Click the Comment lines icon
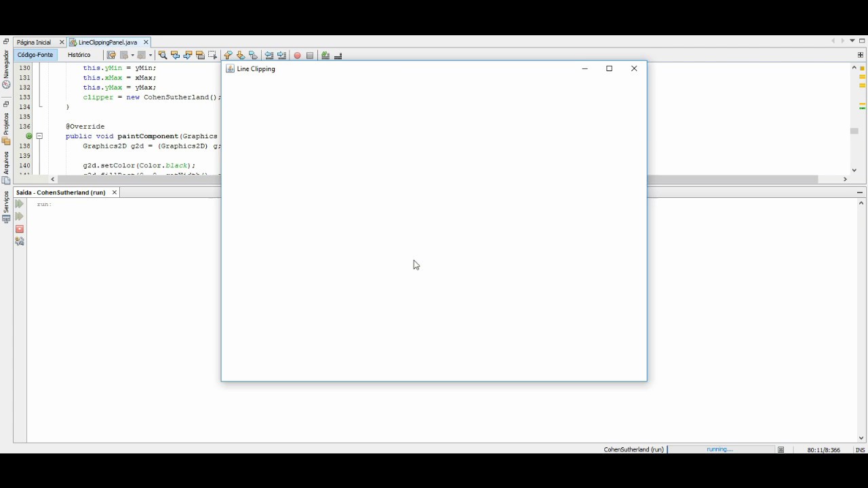 tap(325, 56)
